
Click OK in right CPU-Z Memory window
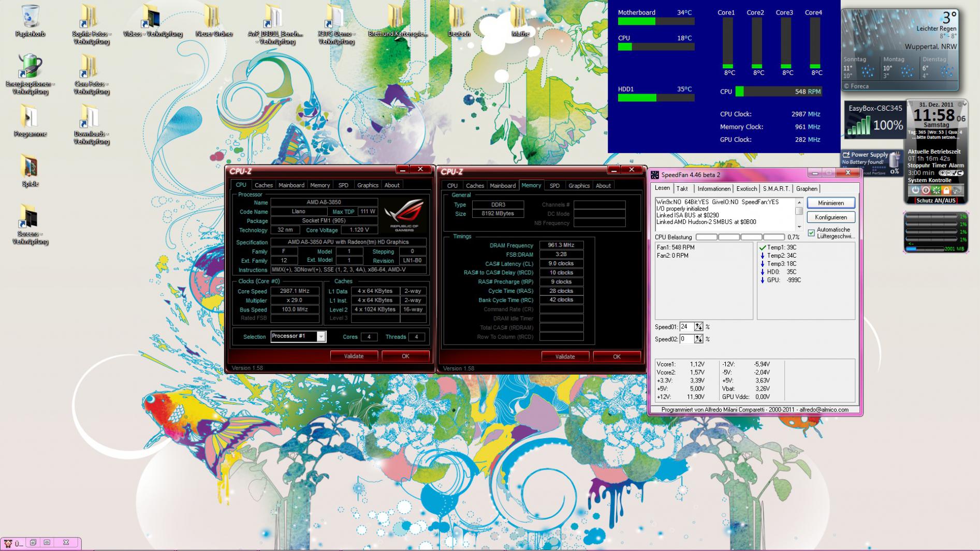(617, 356)
